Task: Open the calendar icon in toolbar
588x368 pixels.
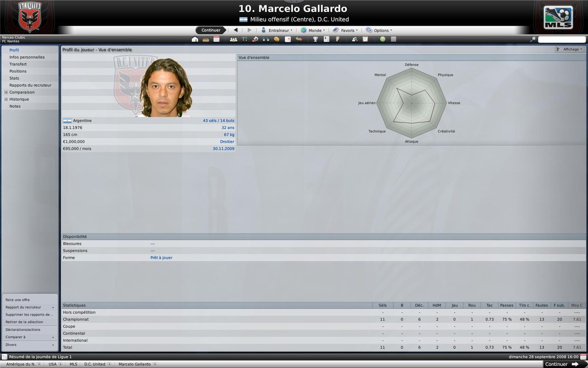Action: (x=216, y=40)
